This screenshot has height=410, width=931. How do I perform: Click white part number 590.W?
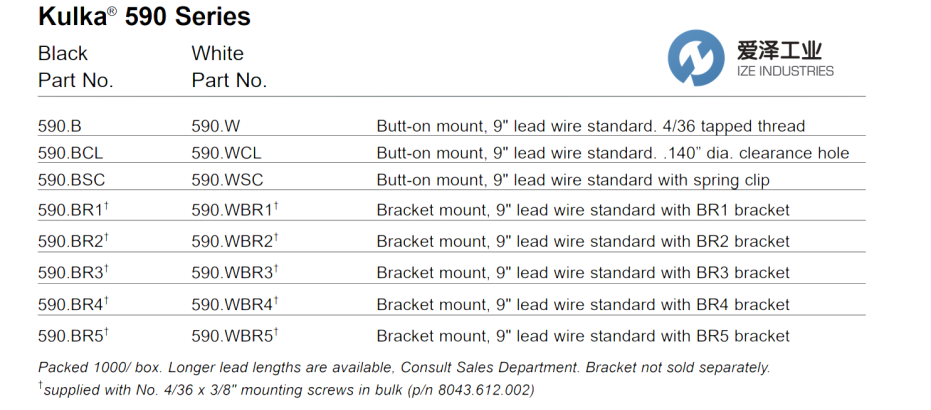[x=215, y=126]
